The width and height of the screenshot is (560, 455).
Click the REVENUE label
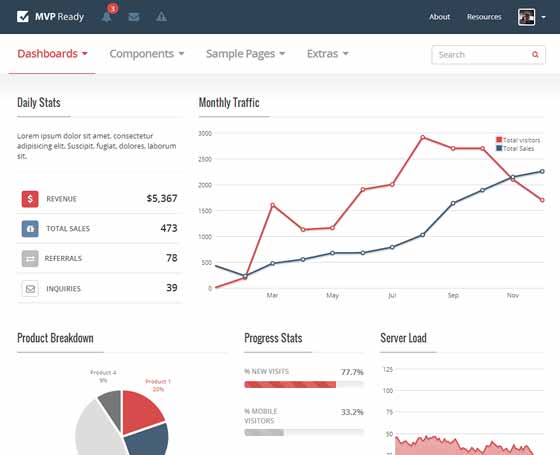pos(61,199)
